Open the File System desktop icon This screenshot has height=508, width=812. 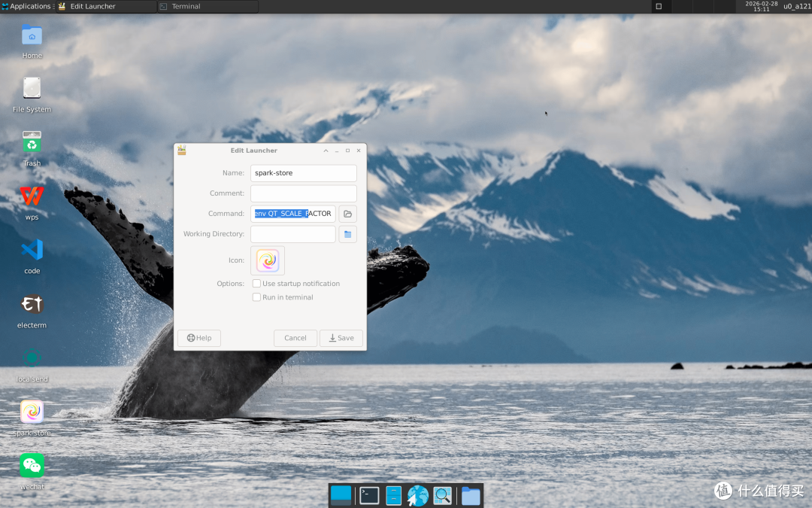click(x=32, y=88)
